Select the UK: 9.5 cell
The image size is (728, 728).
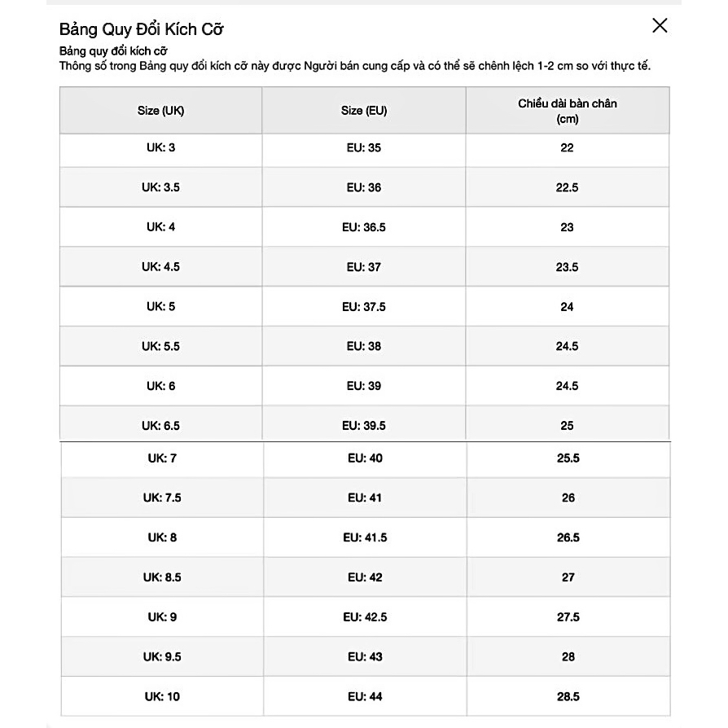(x=162, y=656)
